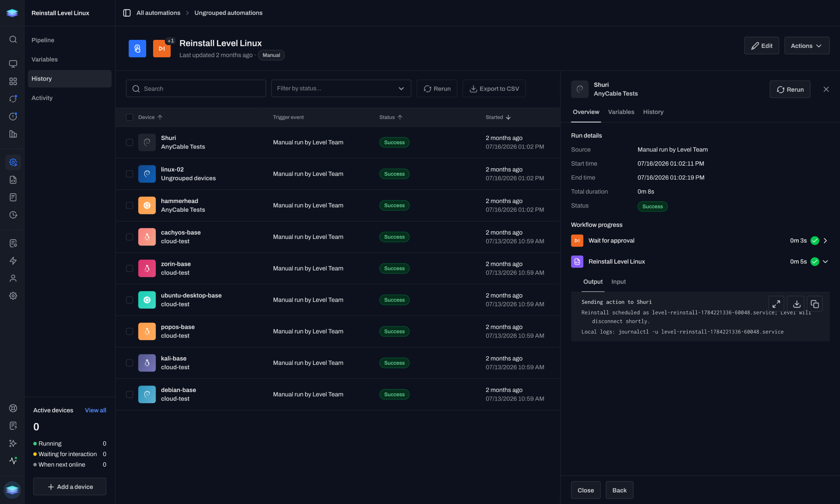Open the lightning bolt icon in sidebar
The height and width of the screenshot is (504, 840).
[13, 261]
